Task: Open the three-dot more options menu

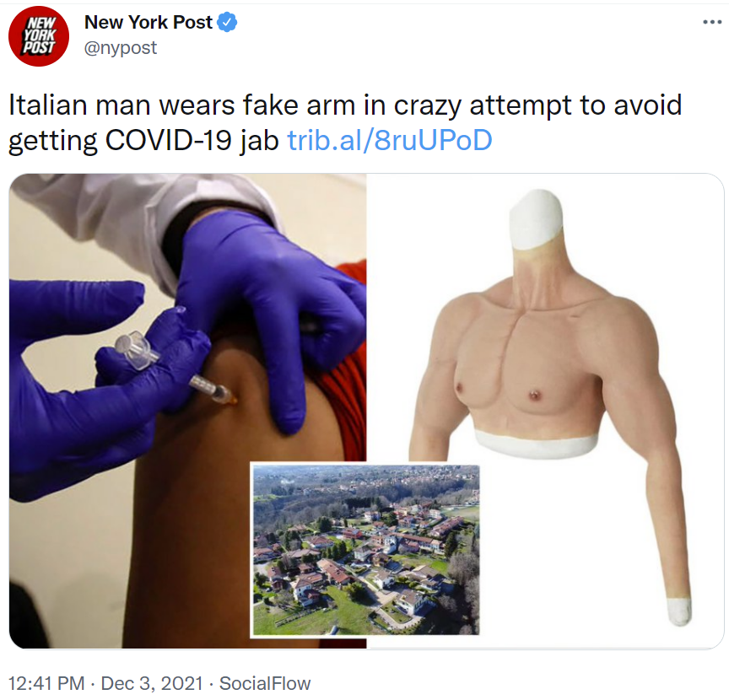Action: coord(712,22)
